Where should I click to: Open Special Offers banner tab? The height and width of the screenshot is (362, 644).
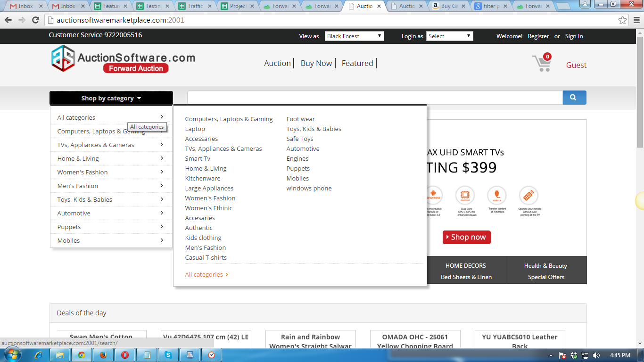[x=546, y=277]
